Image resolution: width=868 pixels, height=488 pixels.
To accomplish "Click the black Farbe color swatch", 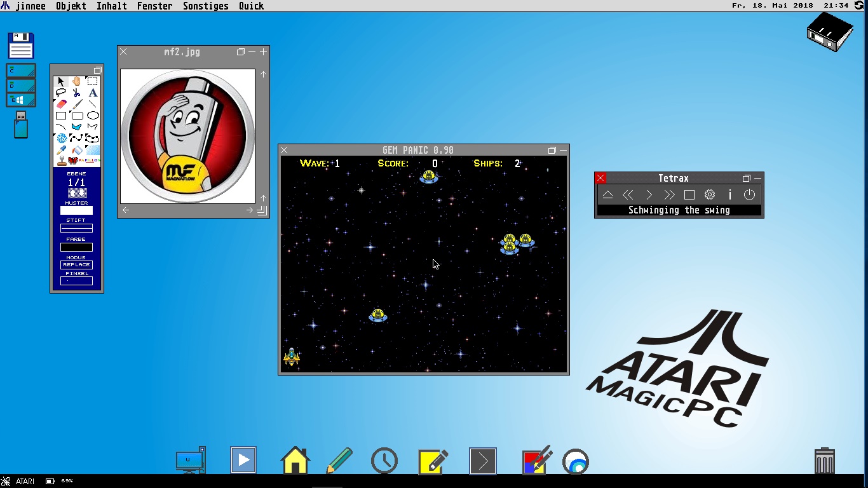I will click(76, 247).
